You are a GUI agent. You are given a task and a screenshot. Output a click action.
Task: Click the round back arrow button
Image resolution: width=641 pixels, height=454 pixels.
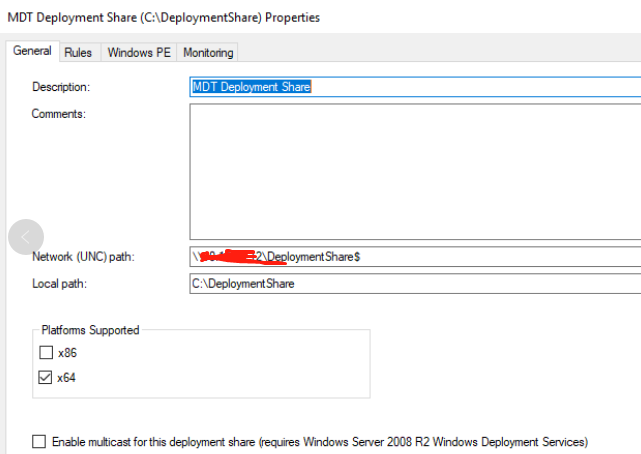(x=26, y=237)
